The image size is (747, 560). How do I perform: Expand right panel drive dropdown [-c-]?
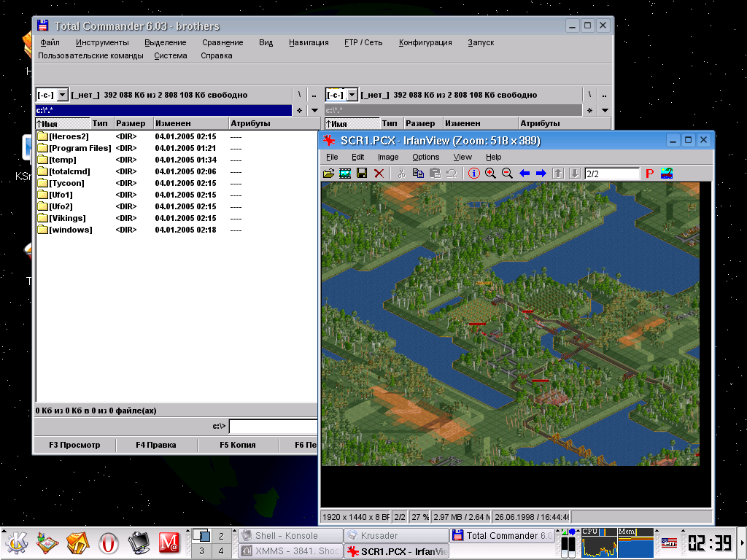pos(352,95)
